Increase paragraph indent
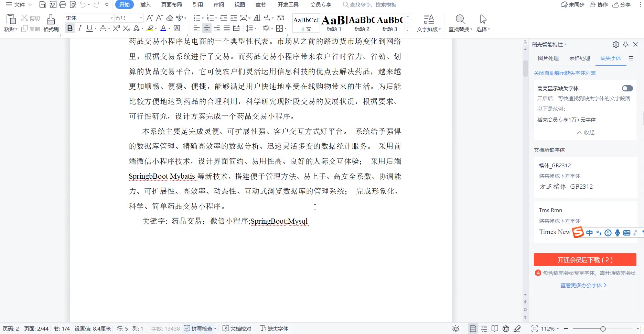The width and height of the screenshot is (644, 334). (x=234, y=18)
